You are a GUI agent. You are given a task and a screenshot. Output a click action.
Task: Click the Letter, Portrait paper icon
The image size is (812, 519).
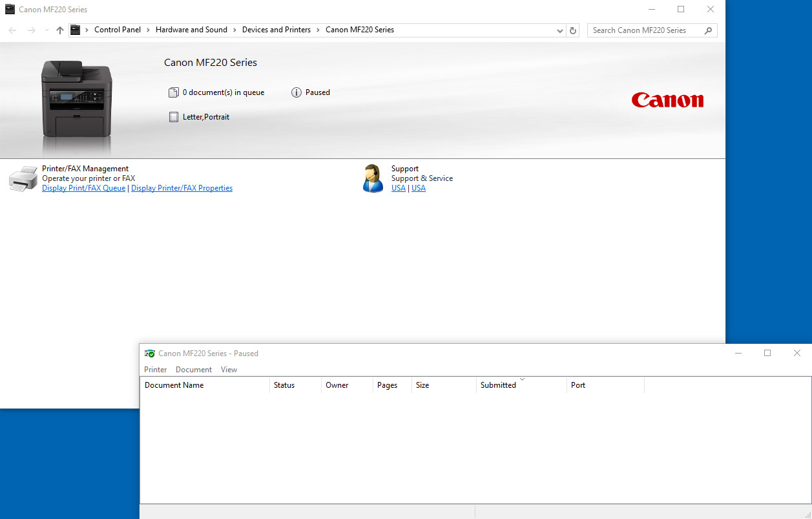(173, 117)
